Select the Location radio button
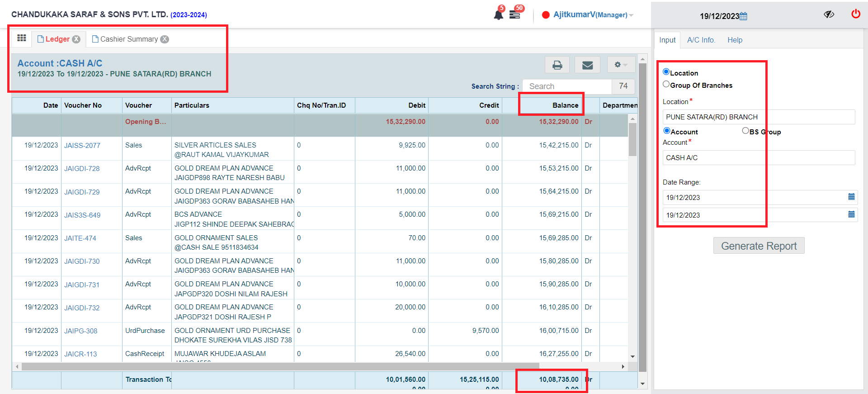868x394 pixels. coord(666,72)
